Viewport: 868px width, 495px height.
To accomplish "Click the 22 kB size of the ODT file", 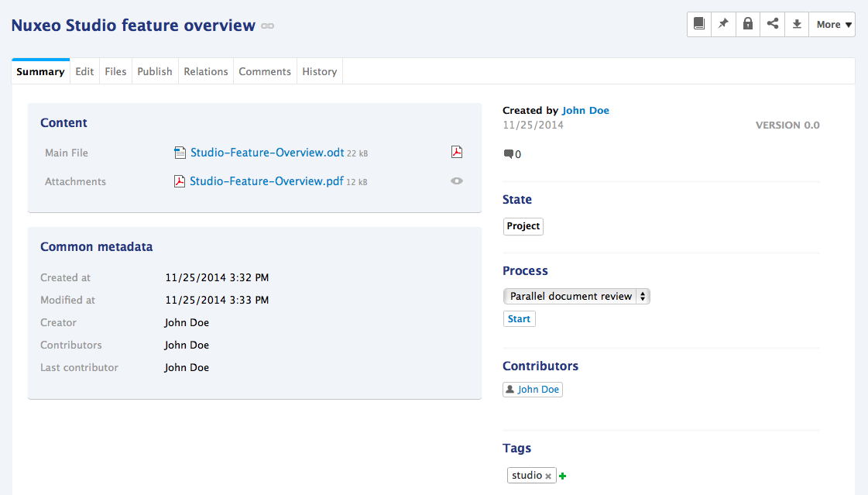I will (x=358, y=153).
